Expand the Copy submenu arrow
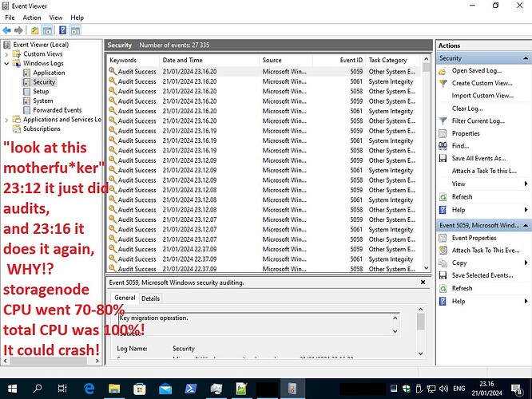Image resolution: width=532 pixels, height=399 pixels. click(526, 263)
